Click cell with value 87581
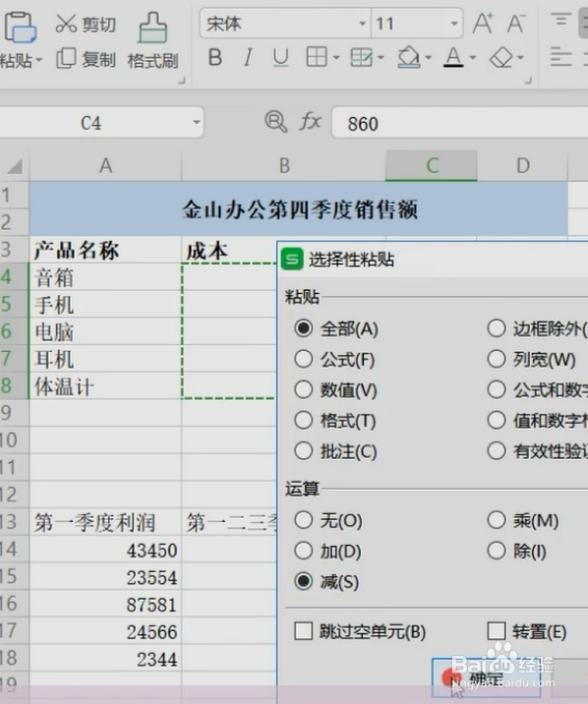This screenshot has width=588, height=704. coord(105,605)
